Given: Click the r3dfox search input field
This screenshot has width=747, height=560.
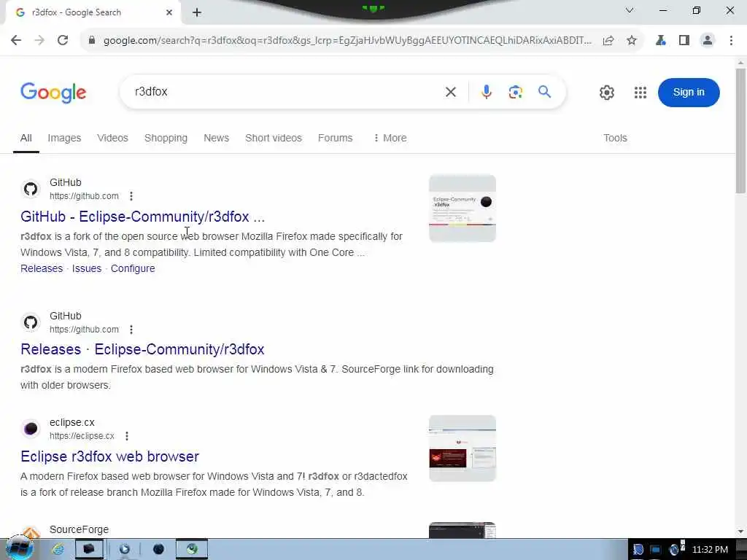Looking at the screenshot, I should click(x=286, y=92).
